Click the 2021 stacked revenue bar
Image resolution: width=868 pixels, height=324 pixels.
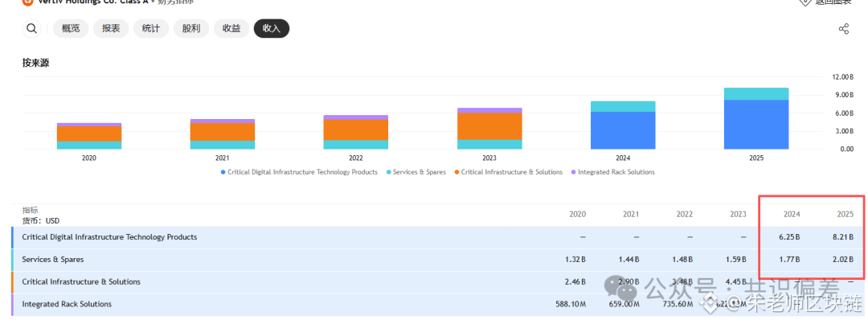[x=223, y=134]
